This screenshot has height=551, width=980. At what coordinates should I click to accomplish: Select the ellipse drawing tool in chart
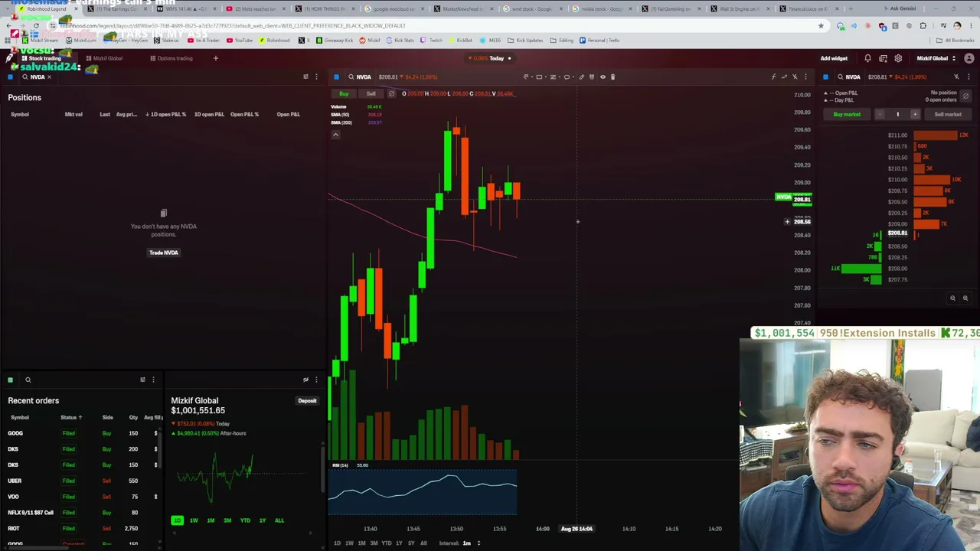567,77
